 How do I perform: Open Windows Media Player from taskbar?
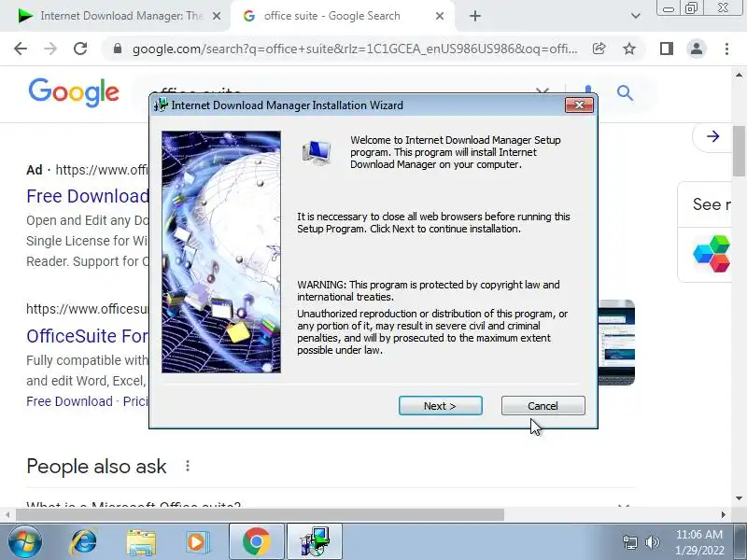[197, 542]
